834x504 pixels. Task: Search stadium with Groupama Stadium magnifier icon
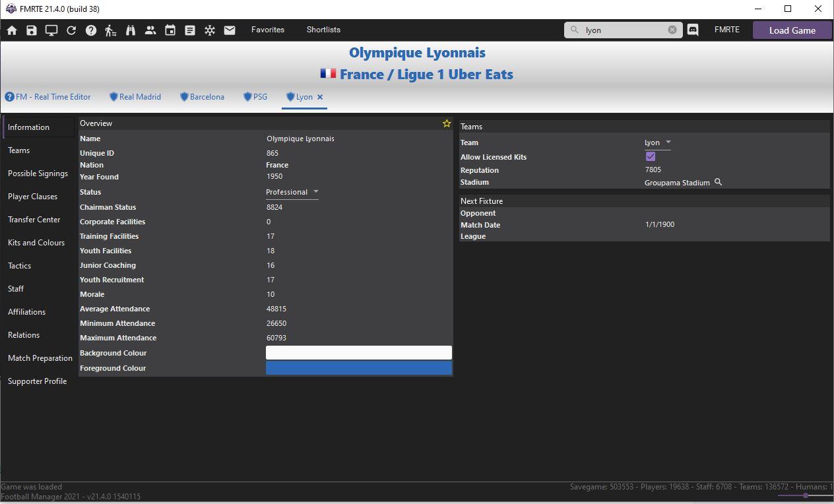(719, 182)
